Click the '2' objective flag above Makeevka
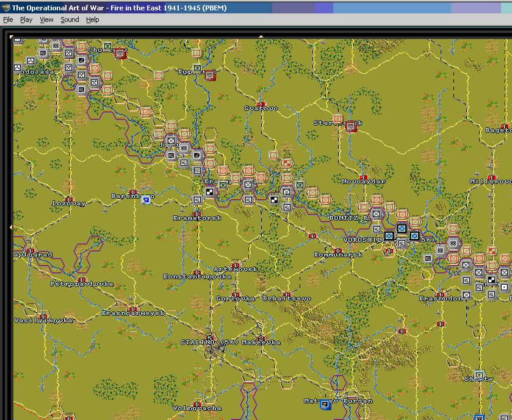The height and width of the screenshot is (420, 512). coord(261,338)
